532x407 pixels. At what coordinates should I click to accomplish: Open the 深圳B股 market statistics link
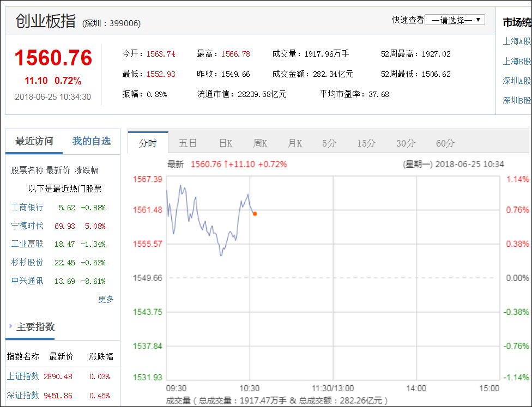[515, 100]
